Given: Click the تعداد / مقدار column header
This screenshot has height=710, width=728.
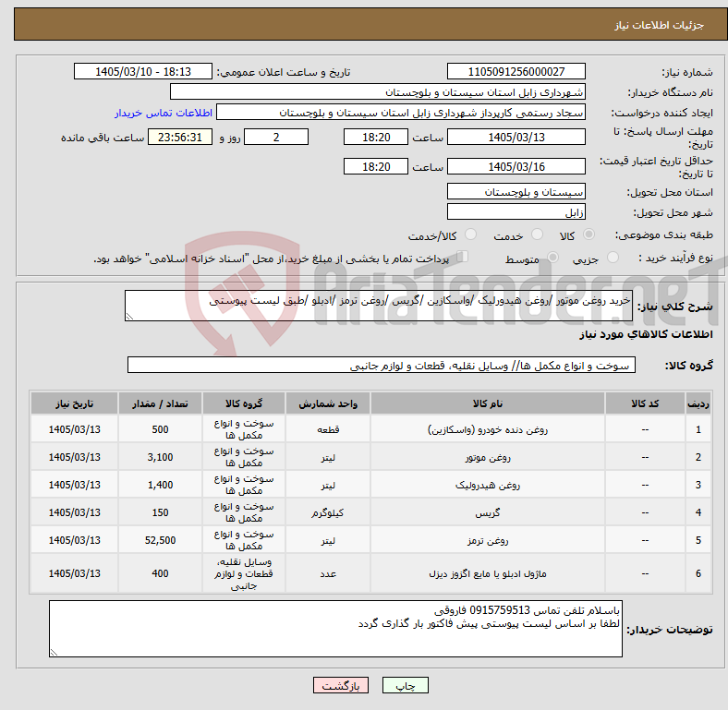Looking at the screenshot, I should (160, 403).
